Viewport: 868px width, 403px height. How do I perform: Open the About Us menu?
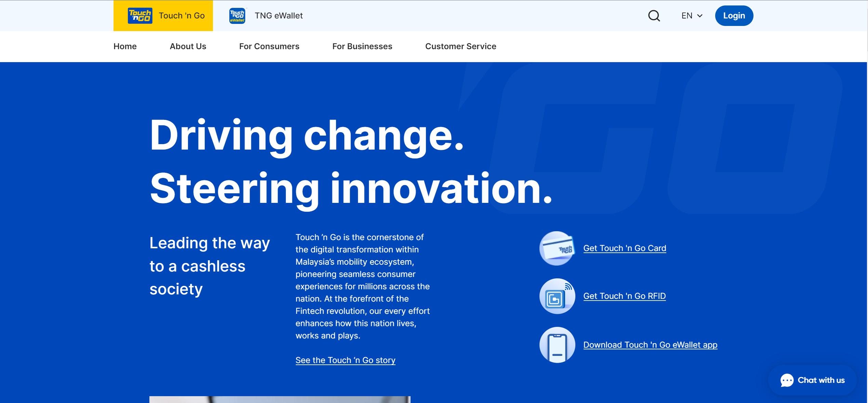(188, 46)
